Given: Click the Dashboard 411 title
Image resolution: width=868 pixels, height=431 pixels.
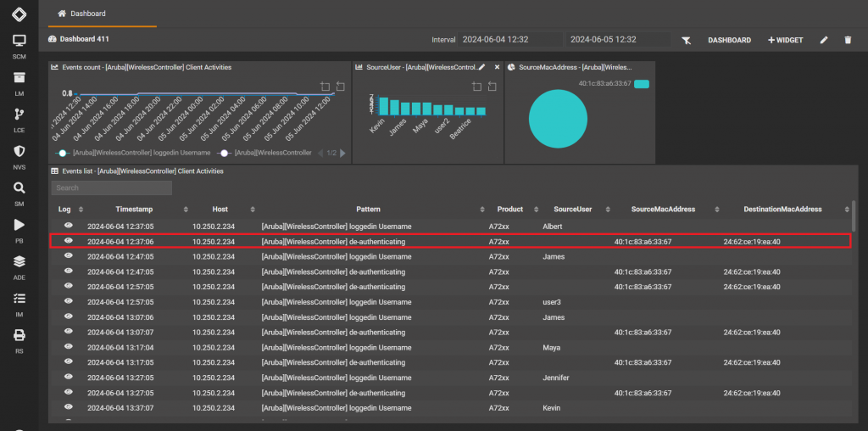Looking at the screenshot, I should (85, 39).
